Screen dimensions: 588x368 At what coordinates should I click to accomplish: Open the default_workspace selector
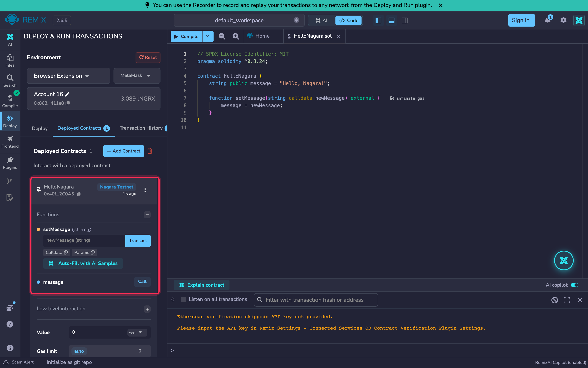(x=239, y=20)
